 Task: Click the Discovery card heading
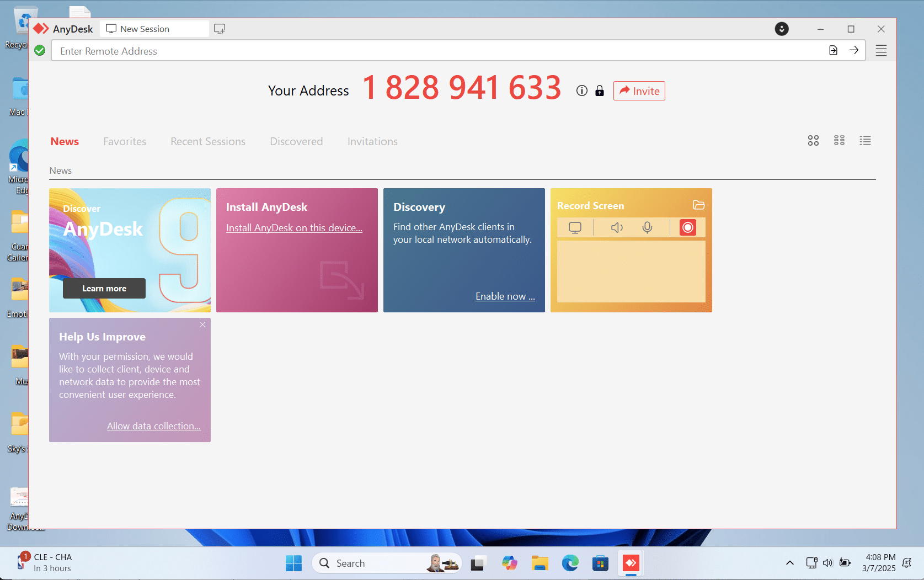(419, 207)
